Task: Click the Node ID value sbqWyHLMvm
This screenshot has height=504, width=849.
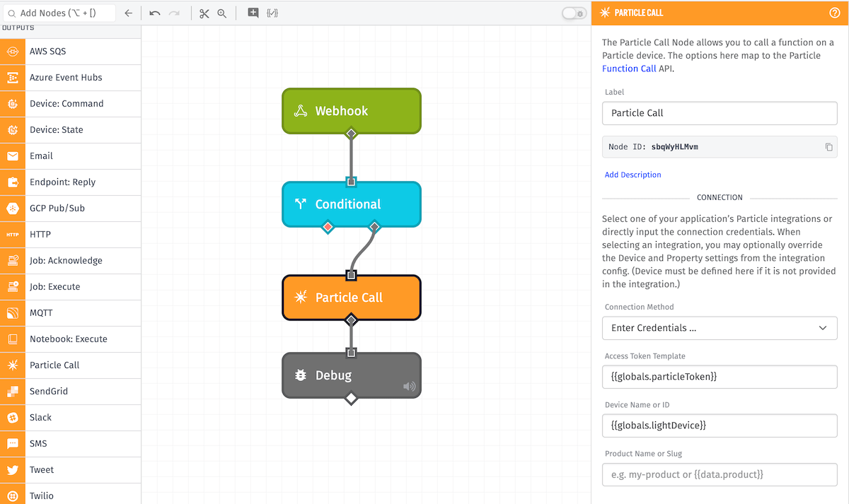Action: point(675,147)
